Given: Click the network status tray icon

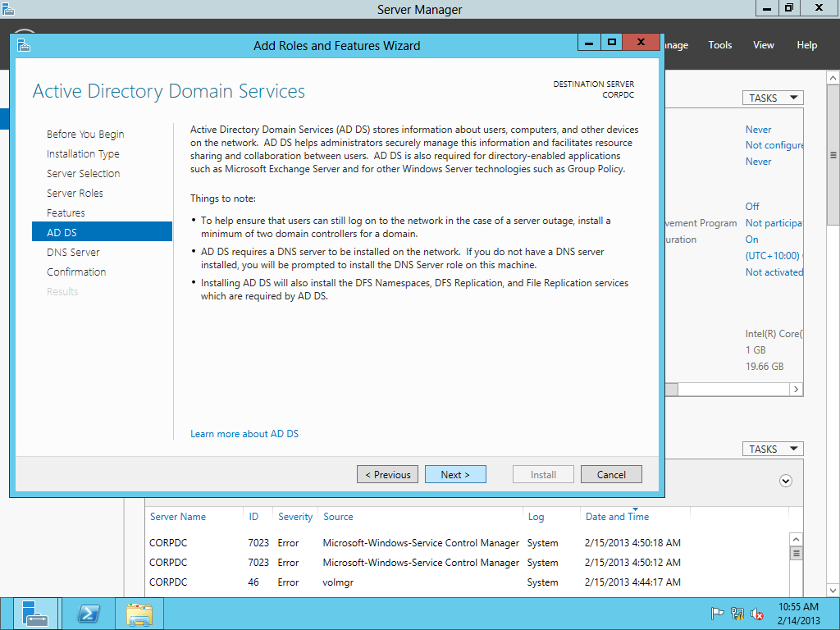Looking at the screenshot, I should (x=737, y=614).
